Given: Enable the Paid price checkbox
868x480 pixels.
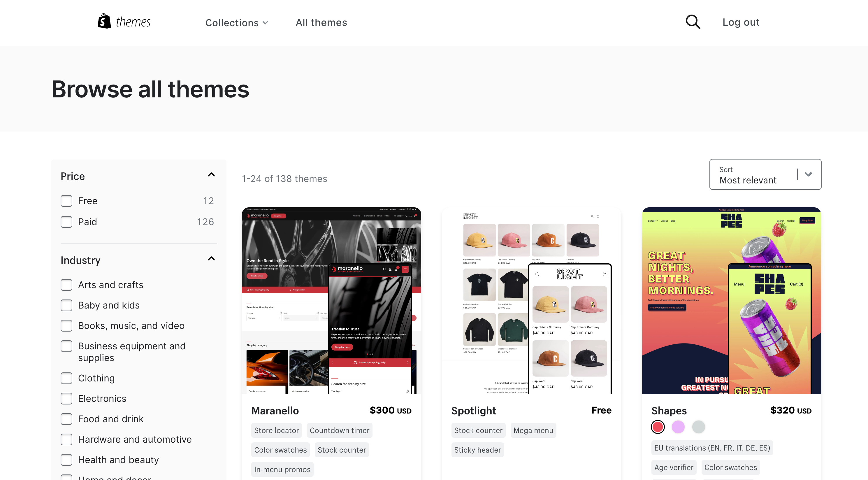Looking at the screenshot, I should tap(66, 222).
